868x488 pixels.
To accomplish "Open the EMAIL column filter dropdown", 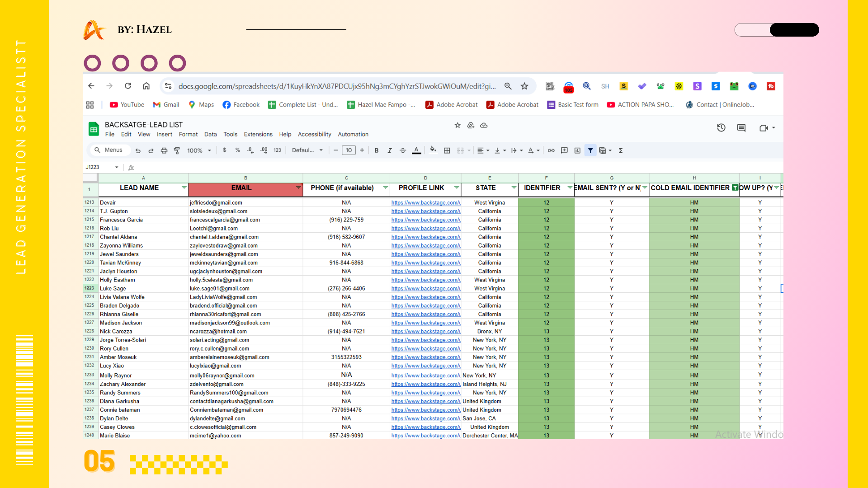I will (x=298, y=188).
